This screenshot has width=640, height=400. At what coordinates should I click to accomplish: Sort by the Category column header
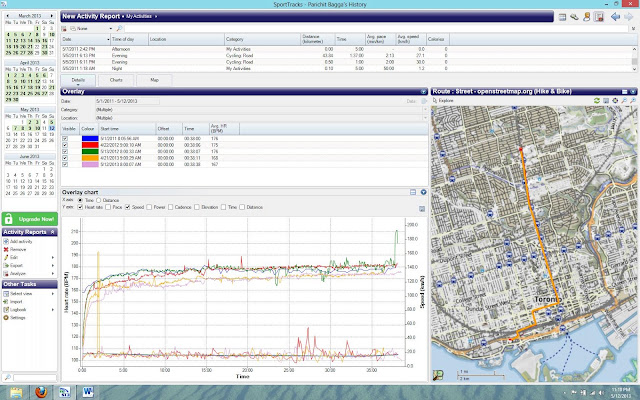262,39
